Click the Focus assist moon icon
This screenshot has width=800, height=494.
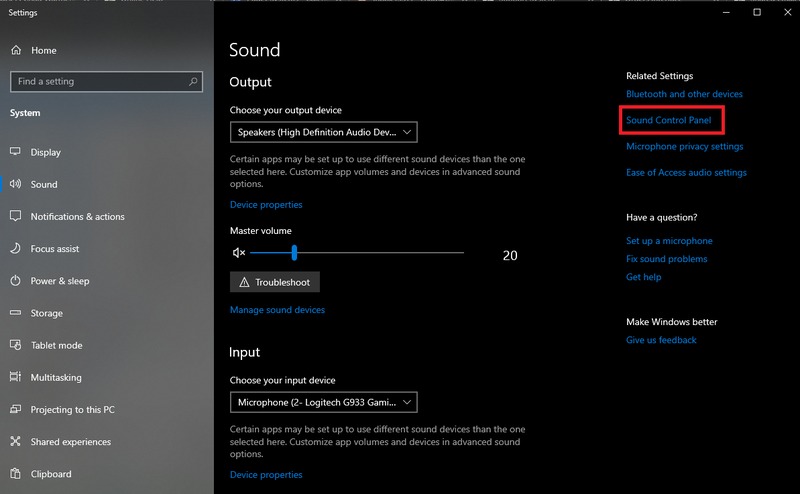pos(16,248)
